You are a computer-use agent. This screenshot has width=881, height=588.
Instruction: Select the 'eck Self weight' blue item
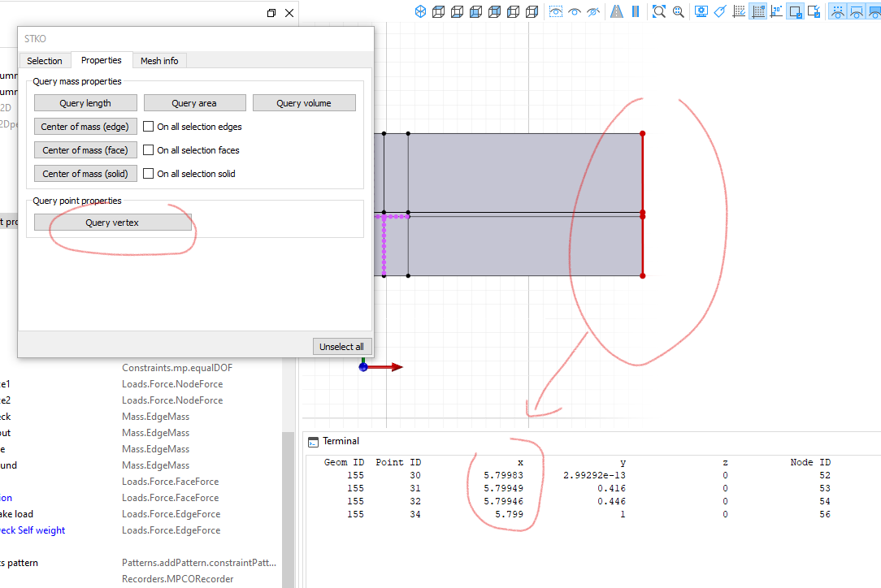[33, 530]
